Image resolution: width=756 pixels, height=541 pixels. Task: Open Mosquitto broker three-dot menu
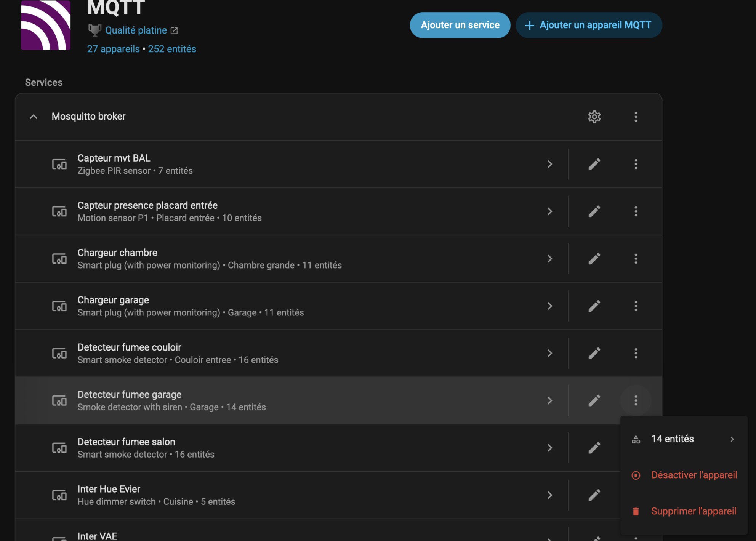pos(636,117)
